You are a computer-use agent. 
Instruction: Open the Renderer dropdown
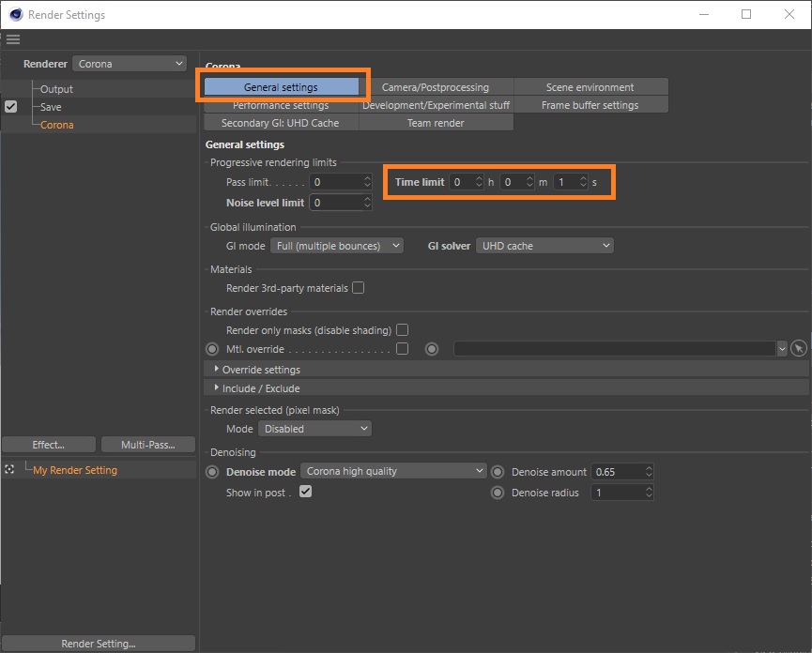(130, 64)
